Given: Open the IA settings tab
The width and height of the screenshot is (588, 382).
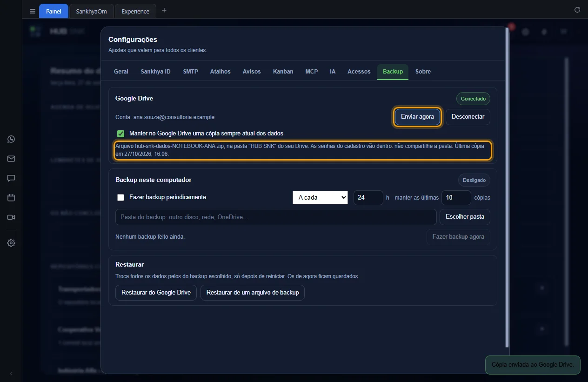Looking at the screenshot, I should 333,72.
